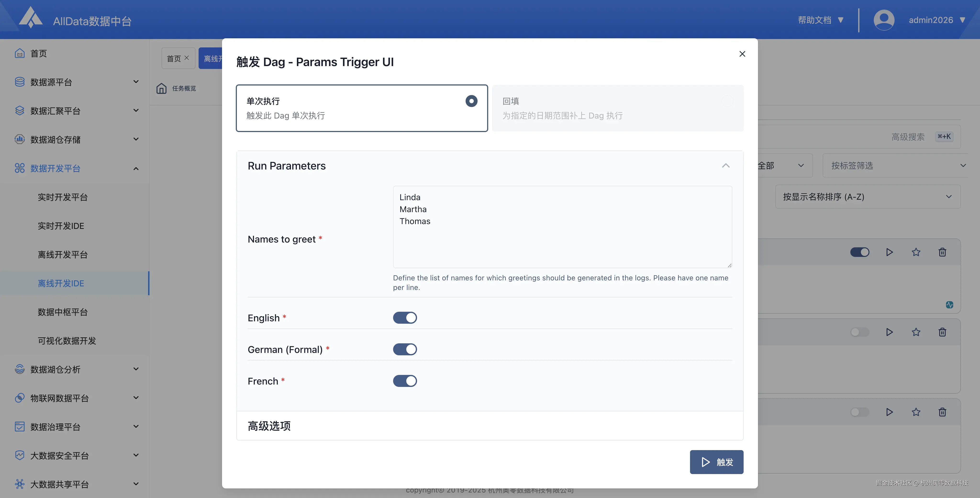The height and width of the screenshot is (498, 980).
Task: Collapse the Run Parameters section
Action: 725,166
